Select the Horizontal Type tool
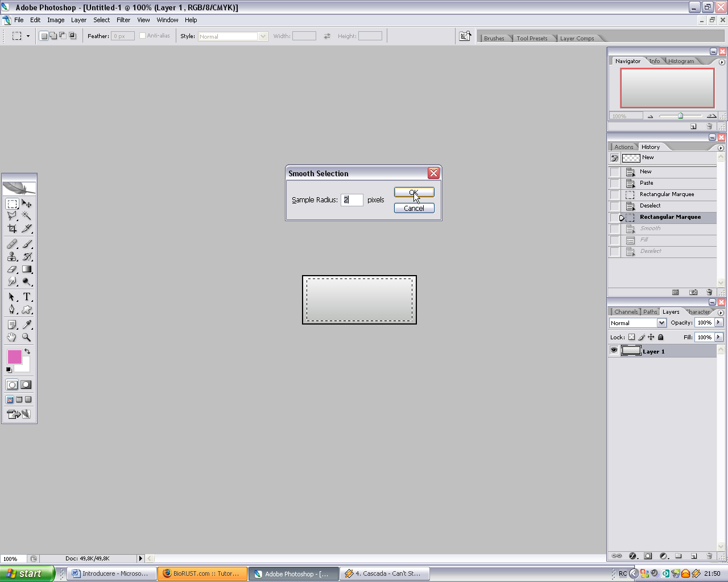 (x=27, y=297)
